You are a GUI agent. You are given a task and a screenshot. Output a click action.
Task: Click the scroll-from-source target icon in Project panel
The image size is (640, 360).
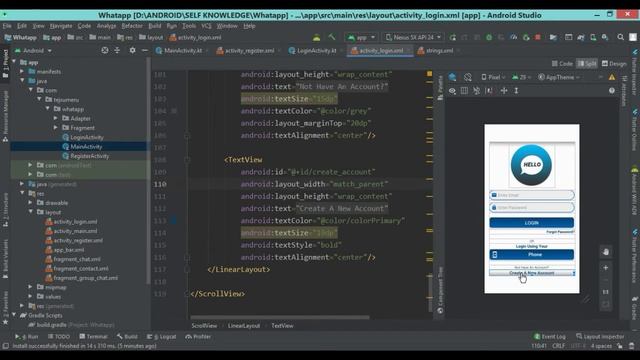point(105,51)
